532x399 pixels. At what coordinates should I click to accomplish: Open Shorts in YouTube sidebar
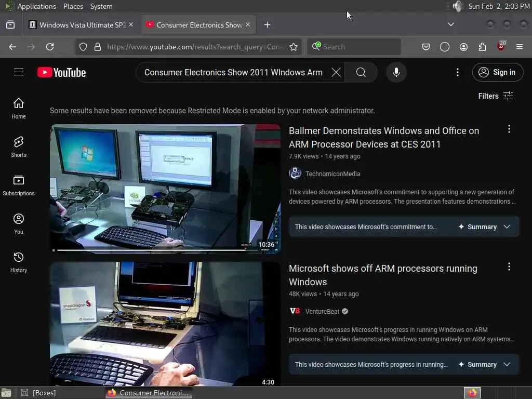19,147
